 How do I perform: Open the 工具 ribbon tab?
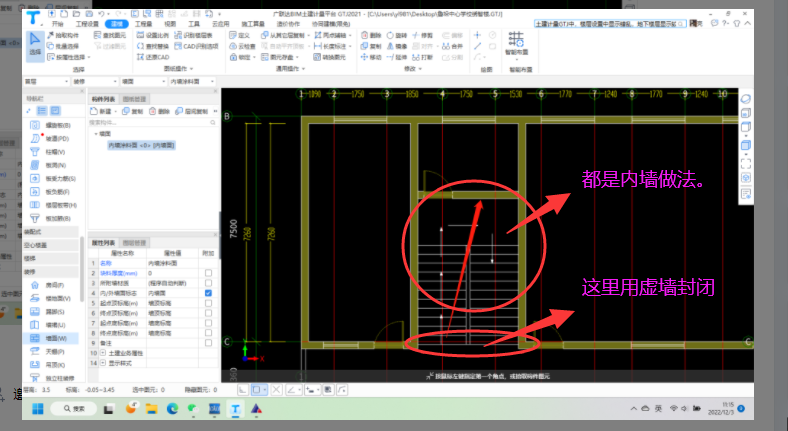pos(194,24)
